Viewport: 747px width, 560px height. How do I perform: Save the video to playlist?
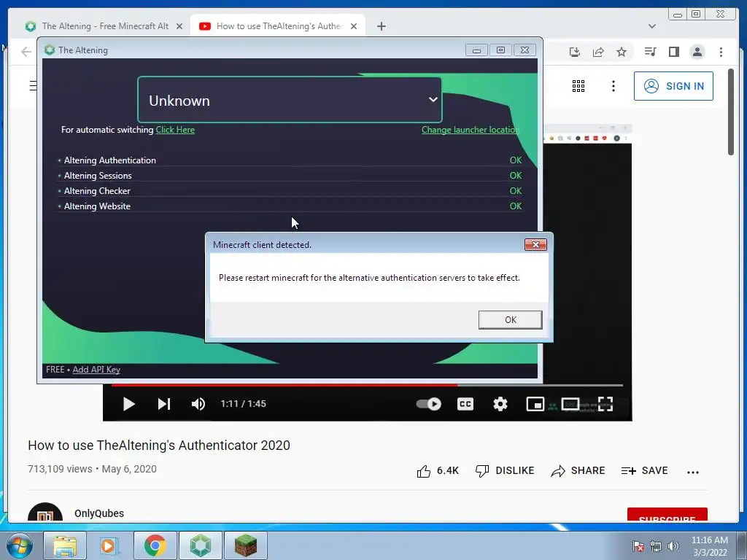click(645, 470)
